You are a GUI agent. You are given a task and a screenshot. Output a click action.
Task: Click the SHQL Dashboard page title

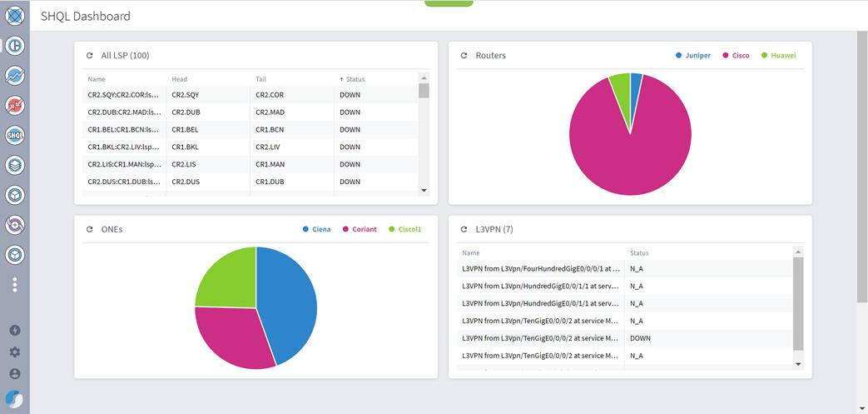[85, 16]
